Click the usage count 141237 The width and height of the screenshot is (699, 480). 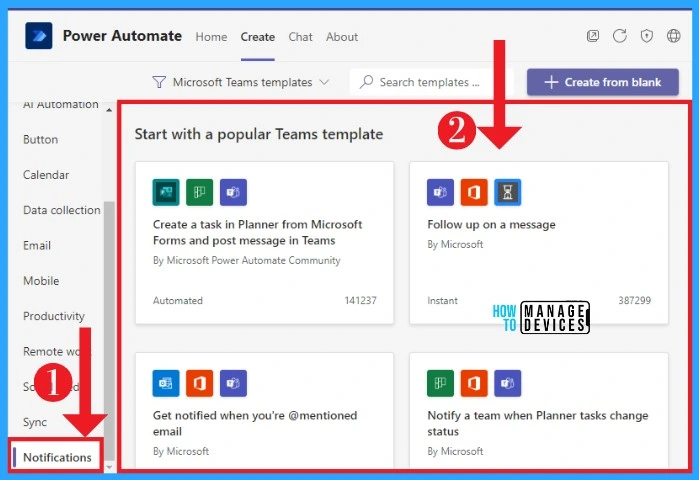coord(360,300)
